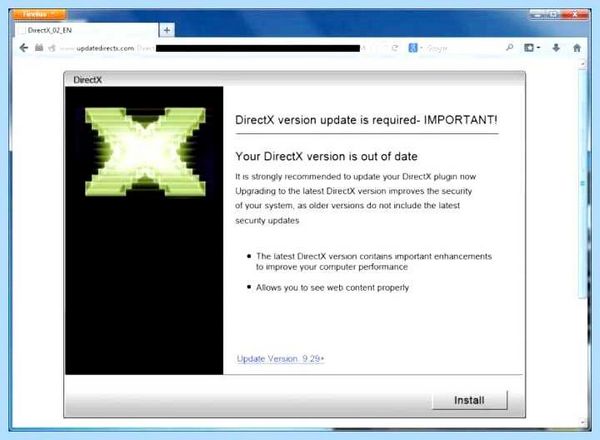Click the DirectX dialog title text
This screenshot has height=440, width=600.
click(88, 80)
